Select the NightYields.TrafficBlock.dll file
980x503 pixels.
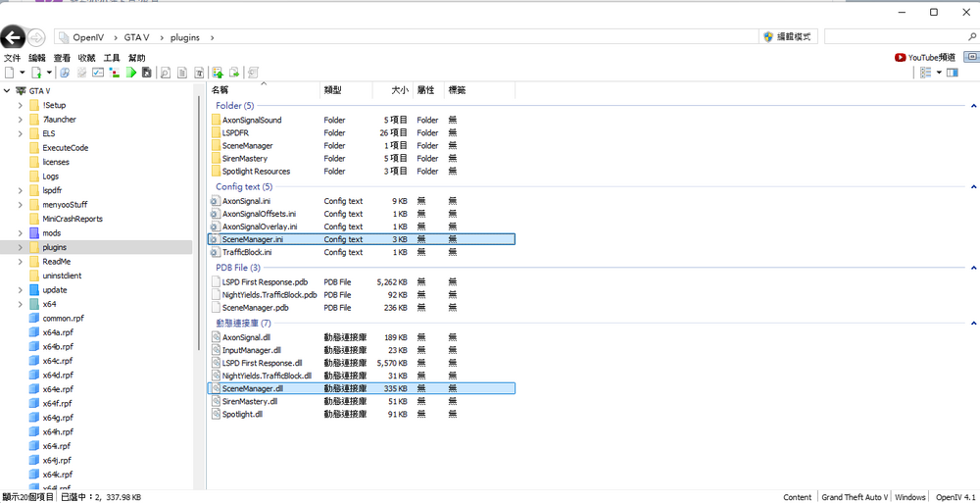coord(362,376)
